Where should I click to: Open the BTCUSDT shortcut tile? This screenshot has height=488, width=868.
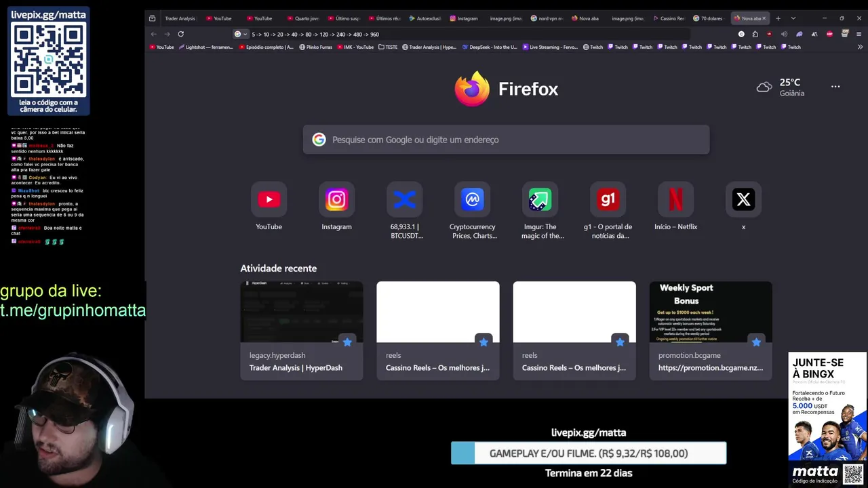pyautogui.click(x=404, y=211)
